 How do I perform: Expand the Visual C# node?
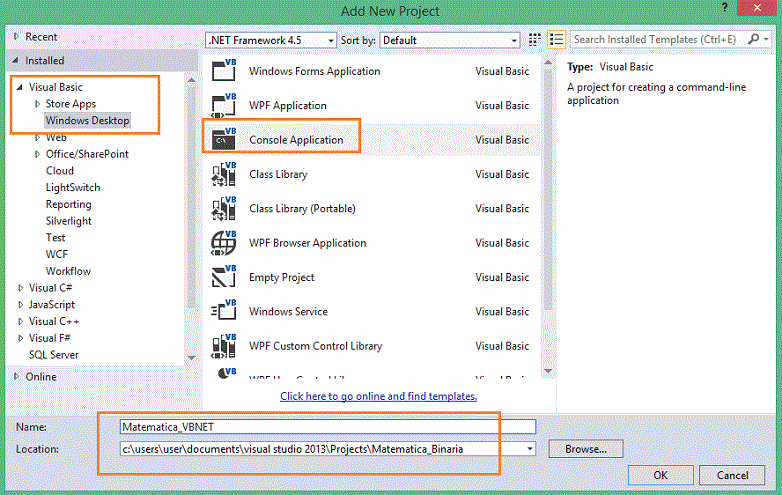pyautogui.click(x=20, y=288)
